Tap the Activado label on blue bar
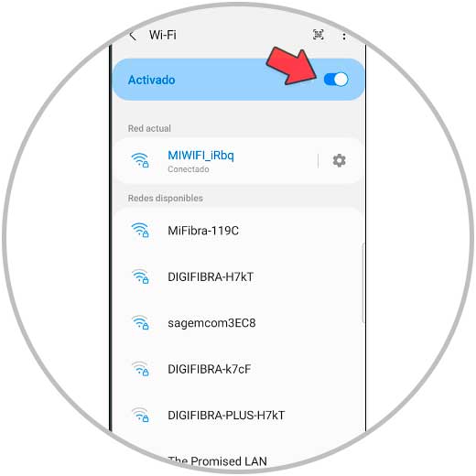Image resolution: width=476 pixels, height=476 pixels. pyautogui.click(x=152, y=80)
